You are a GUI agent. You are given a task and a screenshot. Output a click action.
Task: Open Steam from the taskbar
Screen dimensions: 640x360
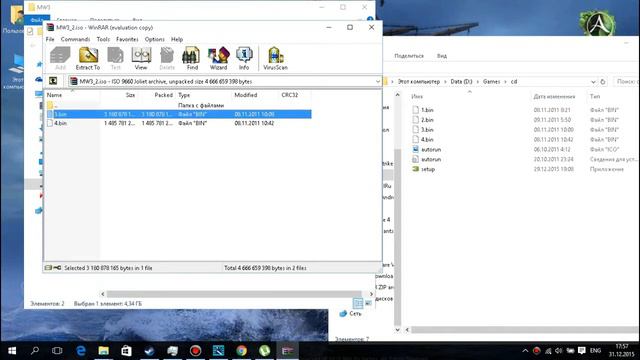(149, 351)
